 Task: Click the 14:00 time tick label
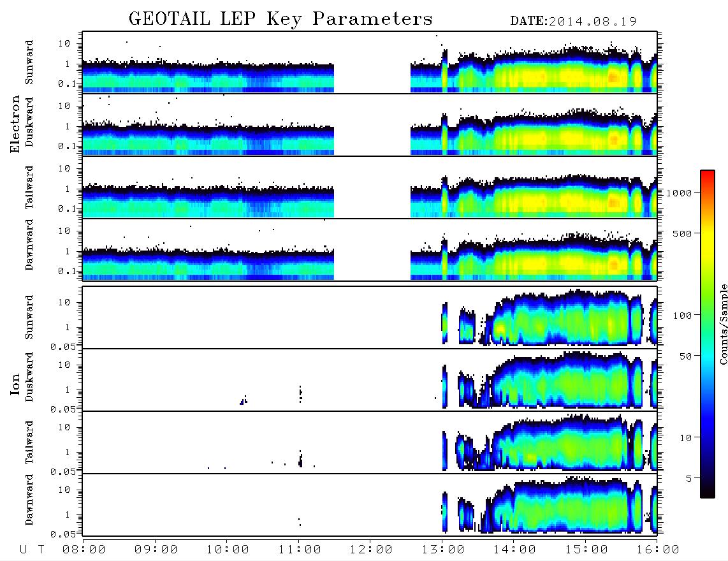click(514, 550)
